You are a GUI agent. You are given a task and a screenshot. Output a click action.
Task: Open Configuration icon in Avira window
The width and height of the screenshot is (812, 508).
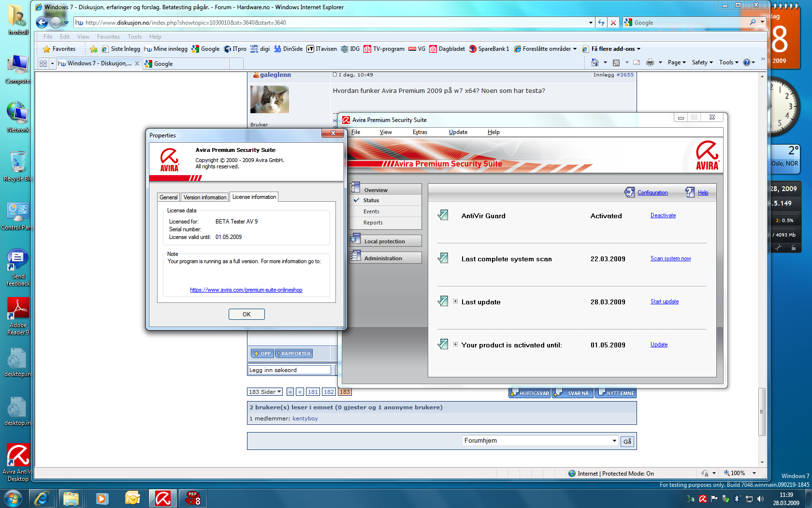tap(629, 192)
